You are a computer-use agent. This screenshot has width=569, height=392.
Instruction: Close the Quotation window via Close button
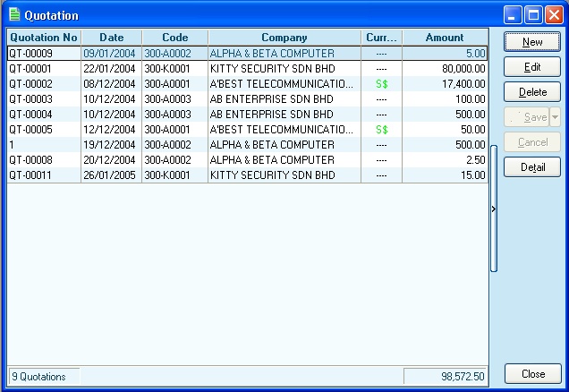click(532, 374)
